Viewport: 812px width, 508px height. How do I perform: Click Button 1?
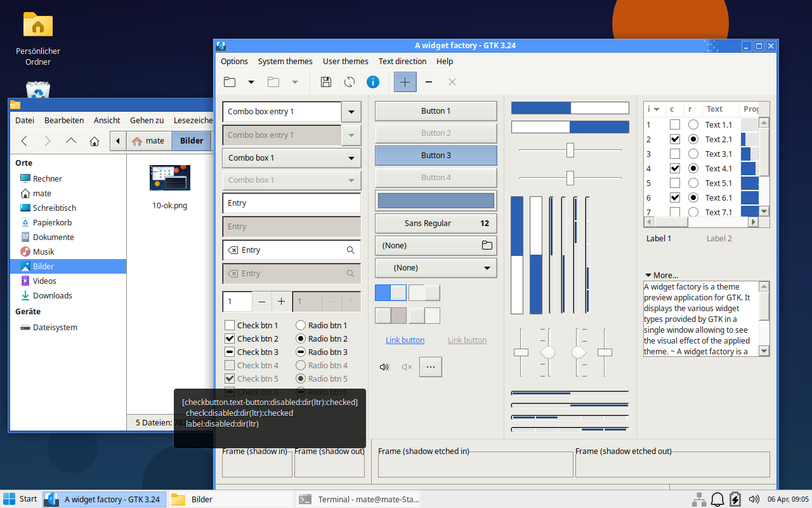point(436,111)
